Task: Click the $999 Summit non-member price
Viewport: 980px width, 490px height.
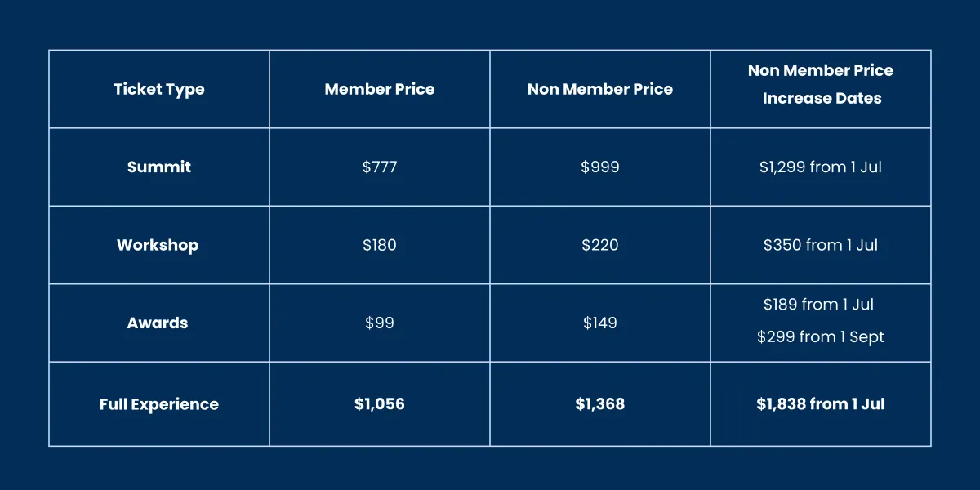Action: [600, 167]
